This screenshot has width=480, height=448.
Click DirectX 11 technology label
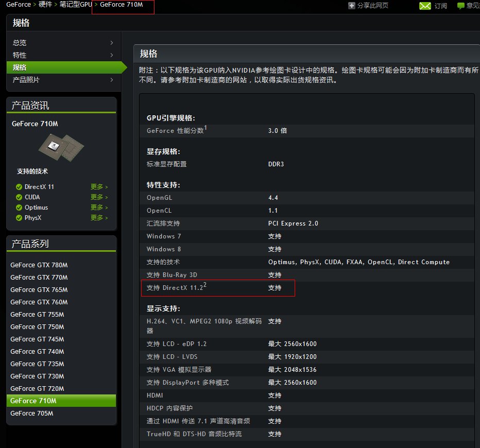pyautogui.click(x=39, y=186)
